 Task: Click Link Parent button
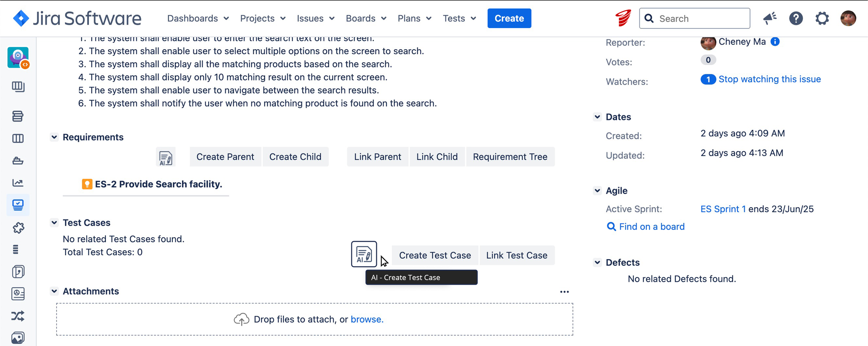pyautogui.click(x=378, y=157)
